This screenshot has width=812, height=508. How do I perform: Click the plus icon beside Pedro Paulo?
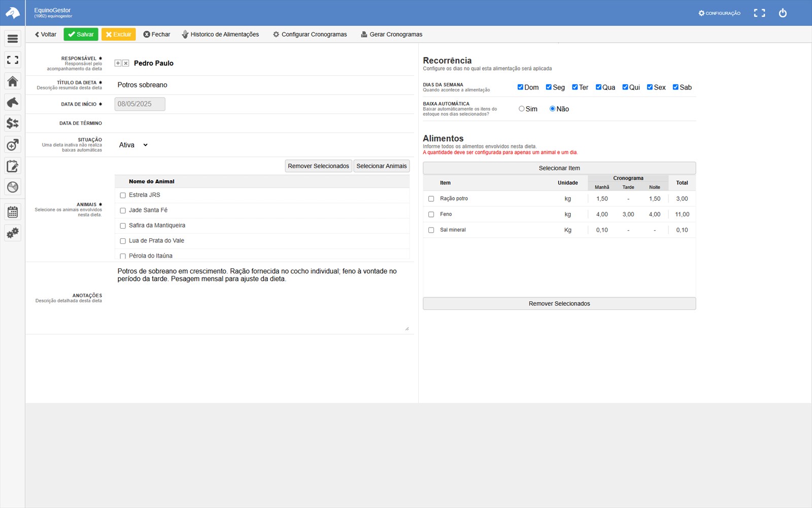[x=118, y=63]
